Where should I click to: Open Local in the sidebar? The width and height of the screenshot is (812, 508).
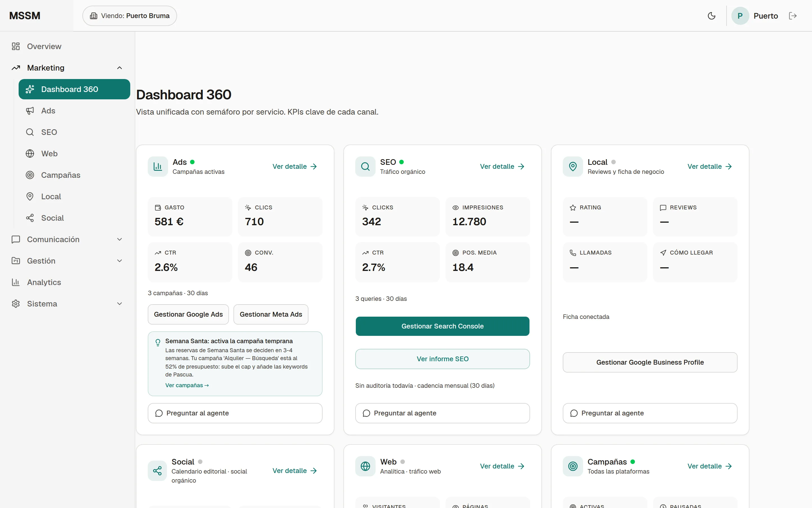tap(74, 196)
